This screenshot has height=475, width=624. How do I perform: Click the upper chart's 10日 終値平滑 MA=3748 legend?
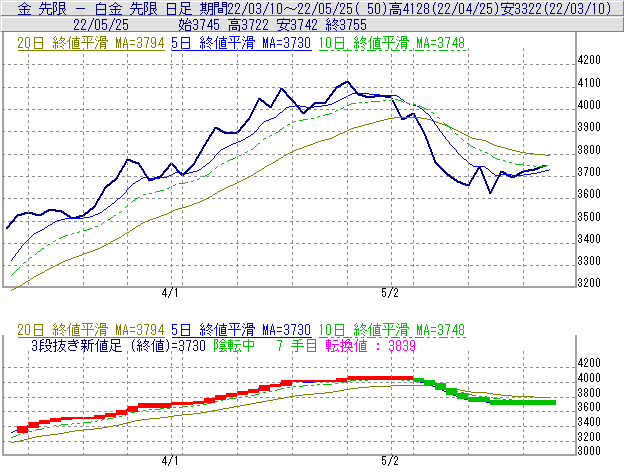(x=392, y=43)
